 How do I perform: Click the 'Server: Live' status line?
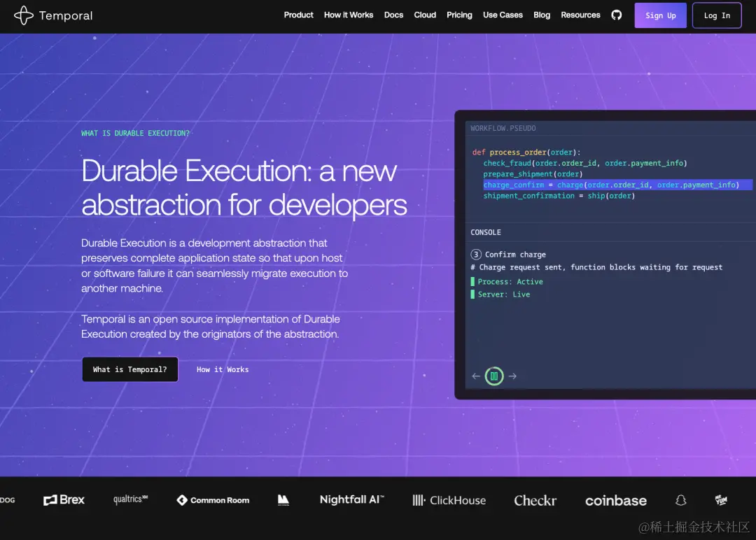pos(500,294)
